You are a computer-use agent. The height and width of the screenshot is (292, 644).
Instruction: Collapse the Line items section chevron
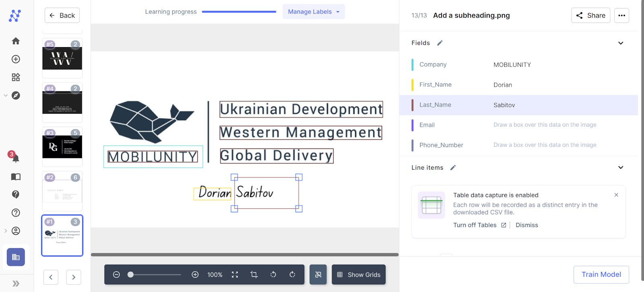[x=621, y=168]
